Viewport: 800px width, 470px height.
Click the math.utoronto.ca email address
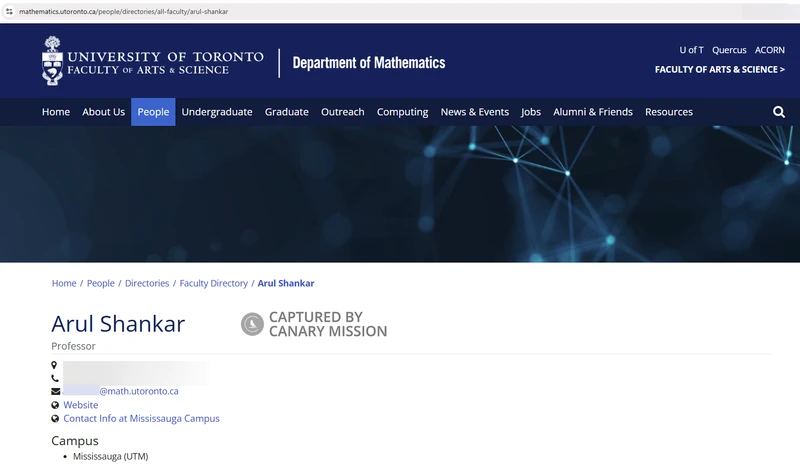(x=138, y=391)
